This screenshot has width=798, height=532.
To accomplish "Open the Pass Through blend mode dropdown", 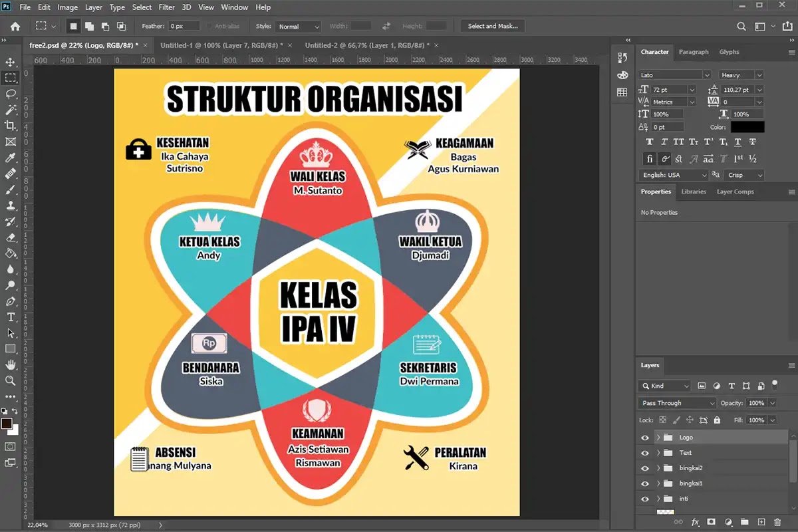I will point(677,403).
